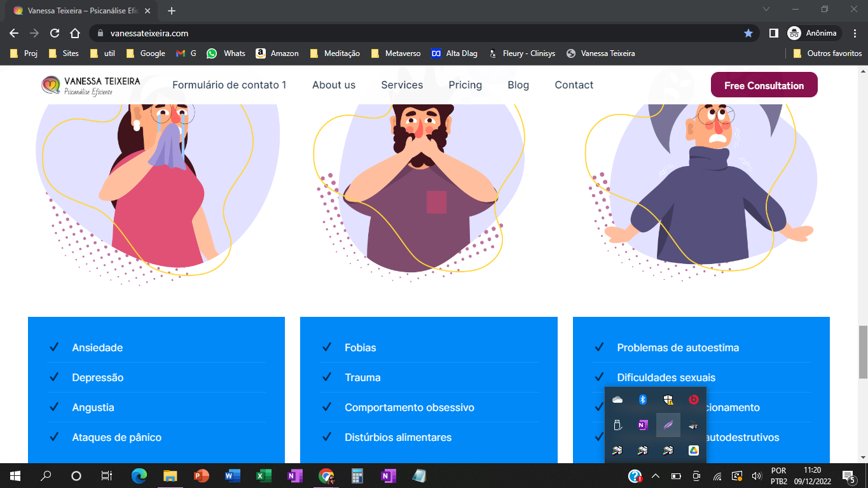Click the Depressão list item

coord(98,377)
